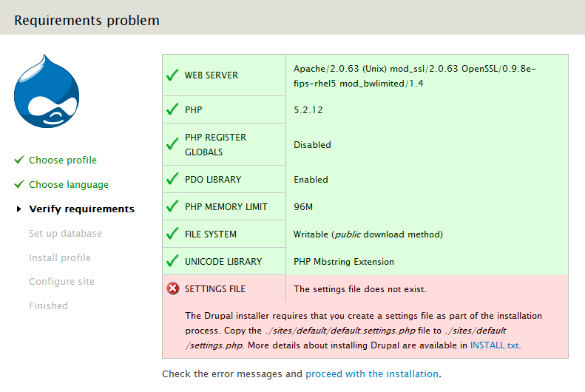The image size is (585, 392).
Task: Click the default.settings.php path text
Action: 341,331
